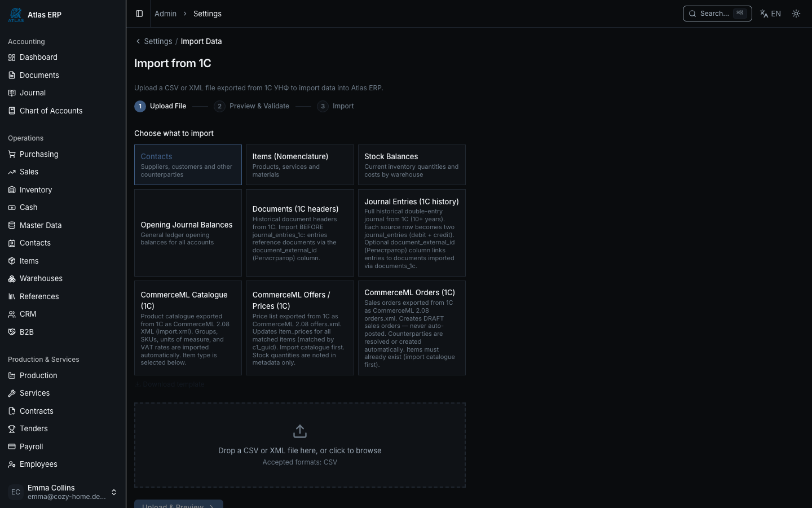
Task: Click the Search field in header
Action: point(717,14)
